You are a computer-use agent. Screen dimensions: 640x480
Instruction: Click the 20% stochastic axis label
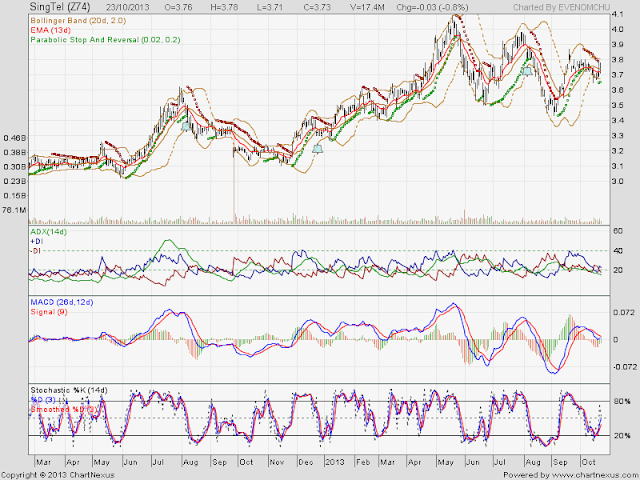(x=622, y=436)
